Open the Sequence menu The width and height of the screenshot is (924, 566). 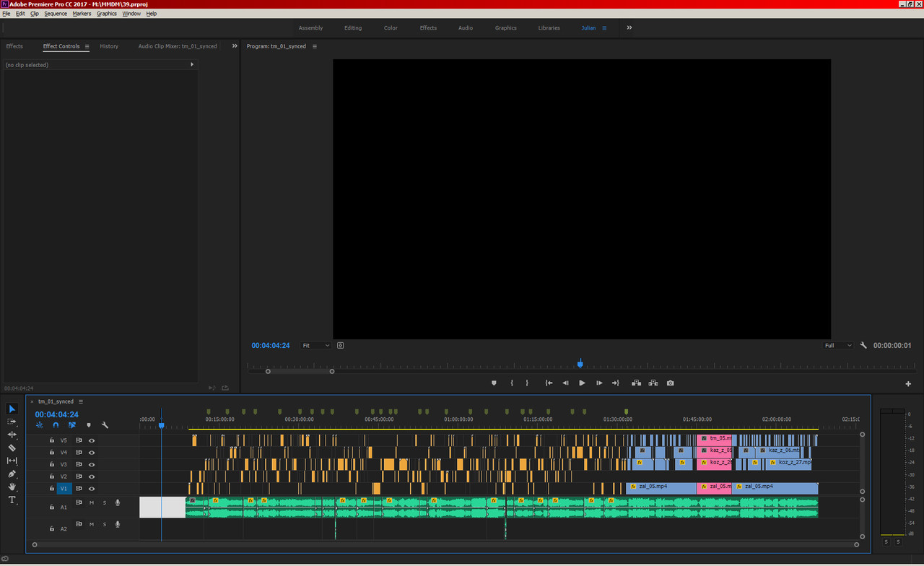[56, 14]
